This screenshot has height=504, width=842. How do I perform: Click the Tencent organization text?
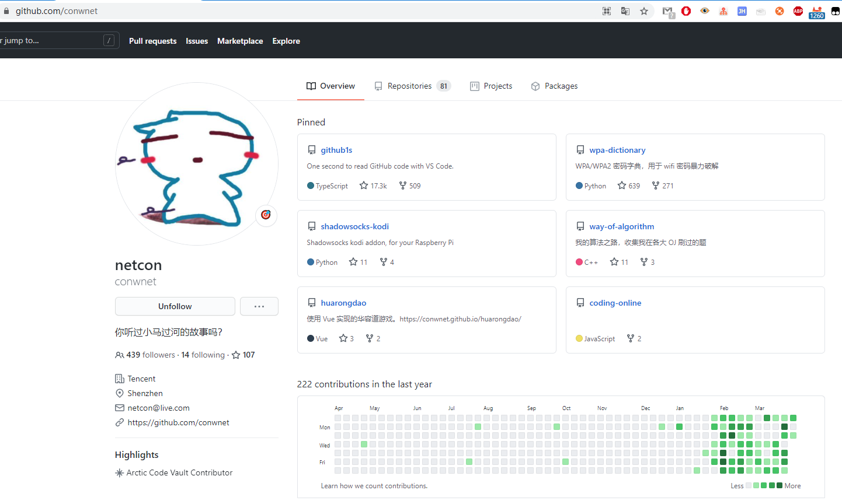point(141,379)
